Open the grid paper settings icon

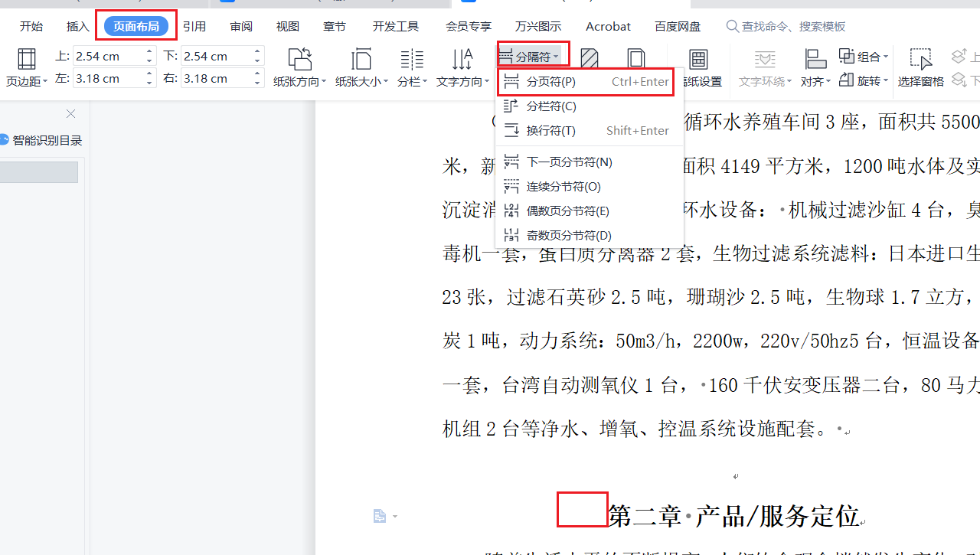[697, 60]
